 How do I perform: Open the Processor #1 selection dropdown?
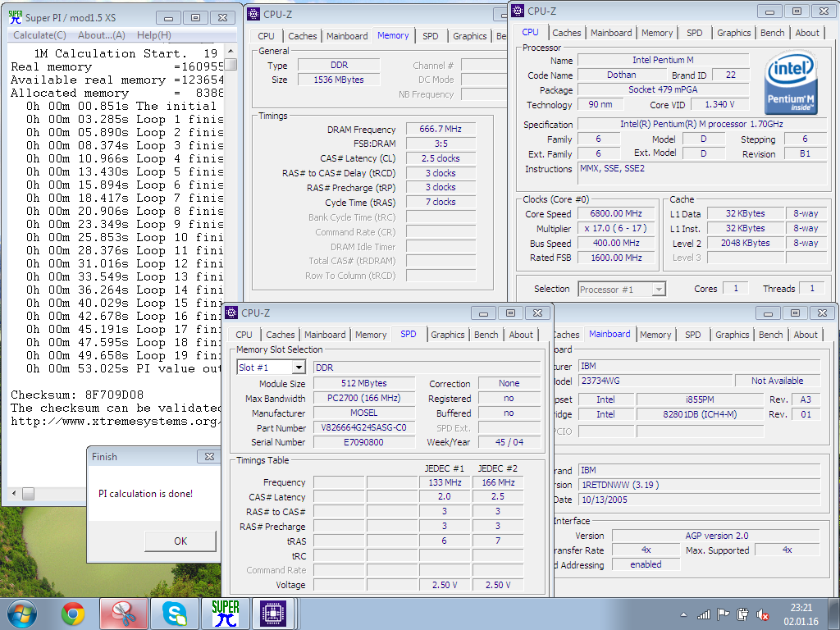[659, 290]
